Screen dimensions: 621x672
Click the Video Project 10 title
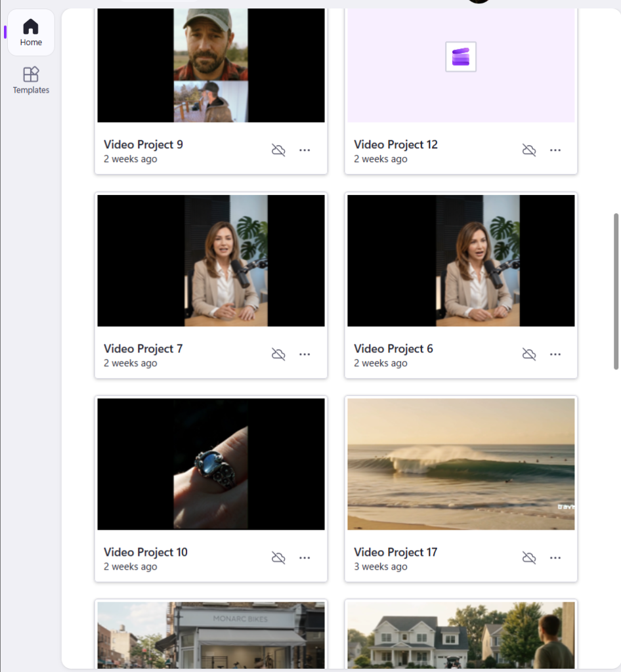(146, 552)
